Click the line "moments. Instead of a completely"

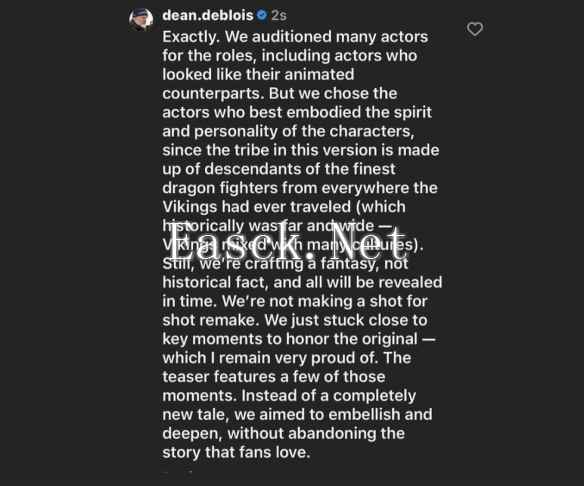289,396
